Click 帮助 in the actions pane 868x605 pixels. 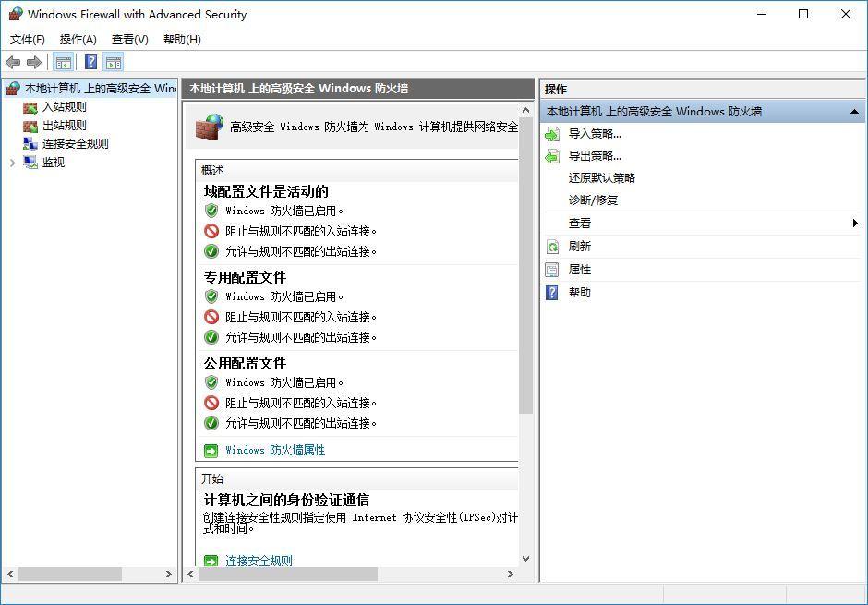pyautogui.click(x=580, y=292)
